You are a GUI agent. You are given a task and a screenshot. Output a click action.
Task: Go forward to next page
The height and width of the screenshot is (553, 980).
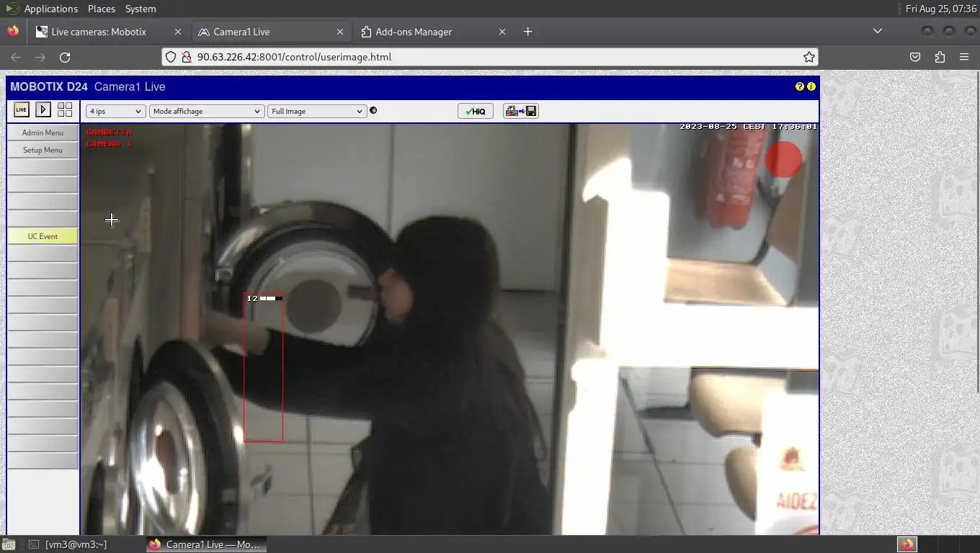(x=40, y=57)
